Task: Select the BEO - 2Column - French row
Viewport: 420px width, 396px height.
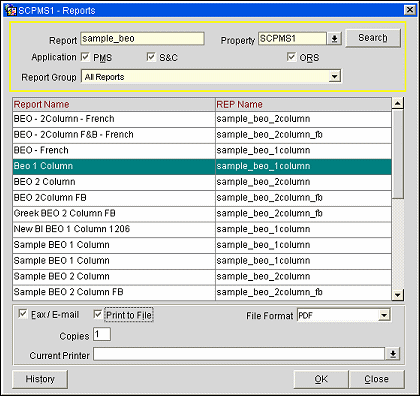Action: (x=202, y=119)
